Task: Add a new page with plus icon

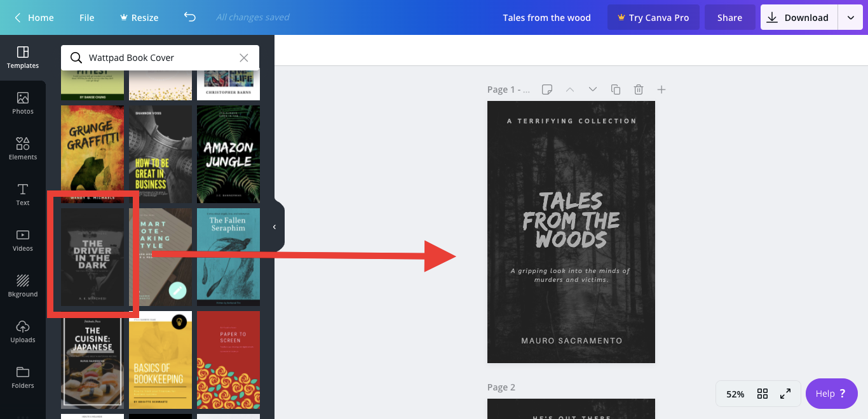Action: coord(661,90)
